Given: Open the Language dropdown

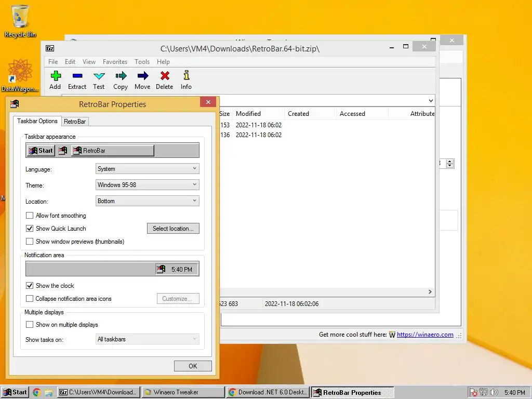Looking at the screenshot, I should pyautogui.click(x=147, y=169).
